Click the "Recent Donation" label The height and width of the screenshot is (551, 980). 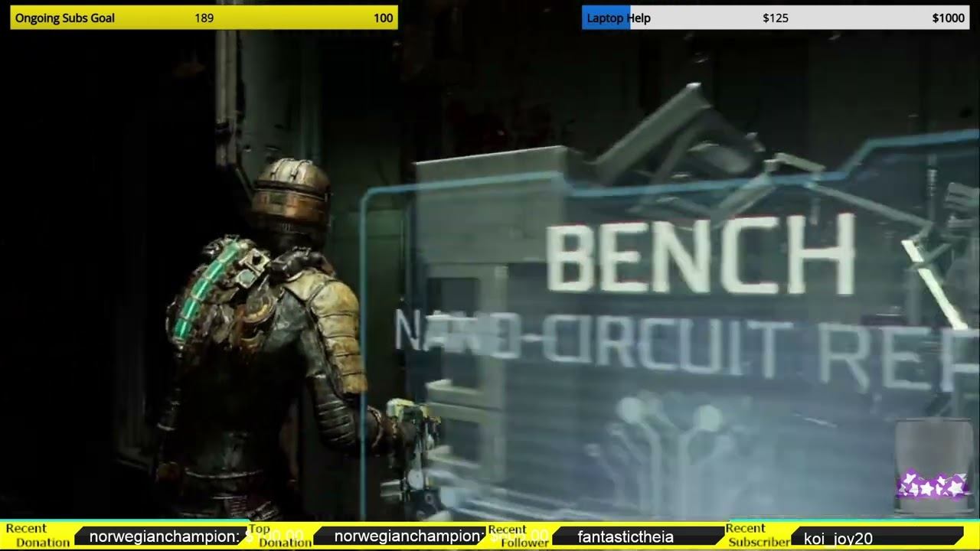(x=38, y=536)
